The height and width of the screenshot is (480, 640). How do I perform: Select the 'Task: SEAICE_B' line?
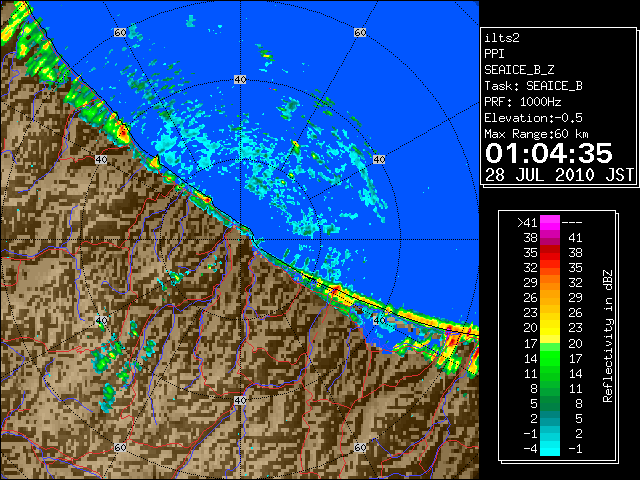533,86
